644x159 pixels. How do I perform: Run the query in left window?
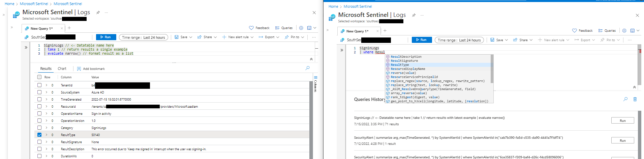click(x=106, y=37)
